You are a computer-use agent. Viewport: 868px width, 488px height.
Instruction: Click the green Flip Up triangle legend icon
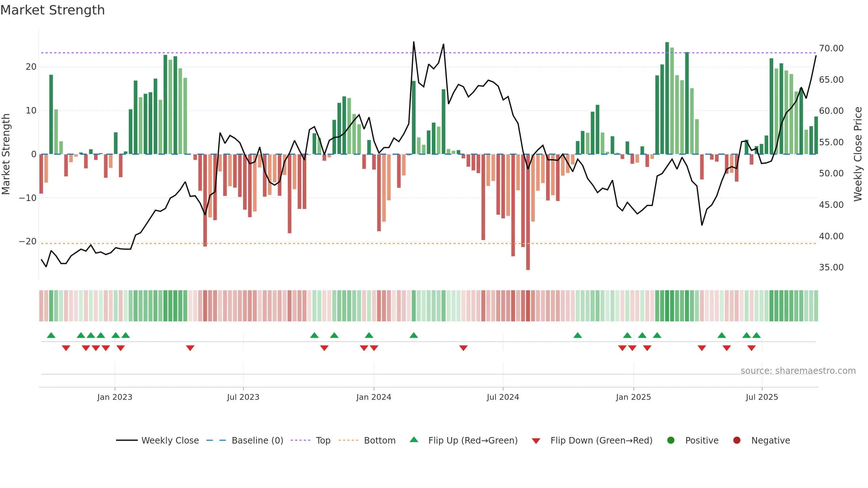[x=414, y=440]
